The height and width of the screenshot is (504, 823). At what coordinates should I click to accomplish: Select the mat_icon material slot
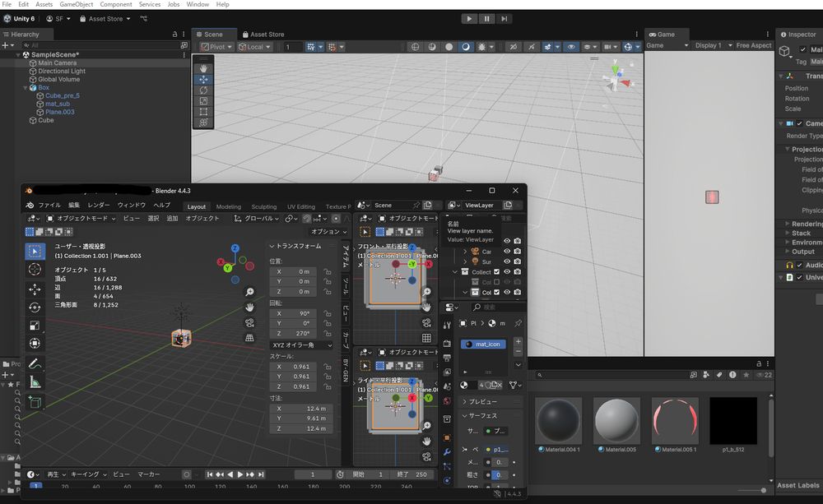pos(484,344)
